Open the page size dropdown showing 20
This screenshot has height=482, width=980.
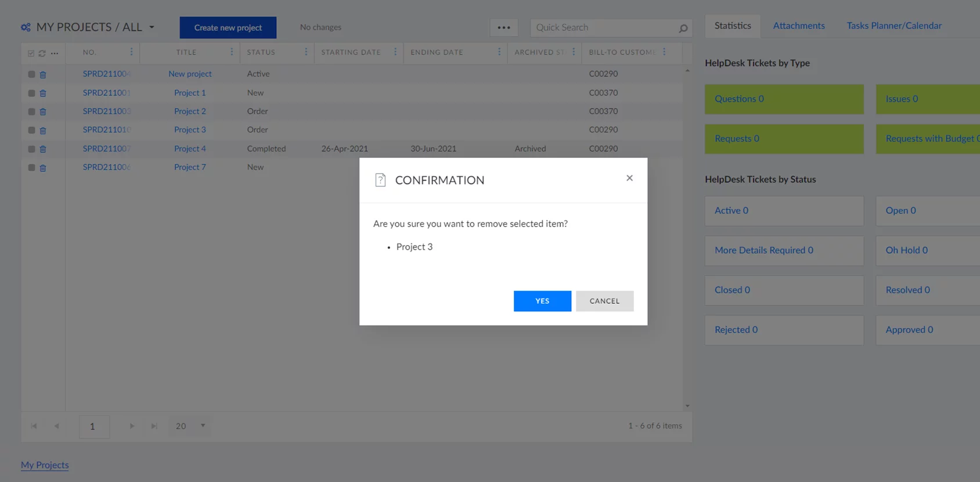click(203, 426)
